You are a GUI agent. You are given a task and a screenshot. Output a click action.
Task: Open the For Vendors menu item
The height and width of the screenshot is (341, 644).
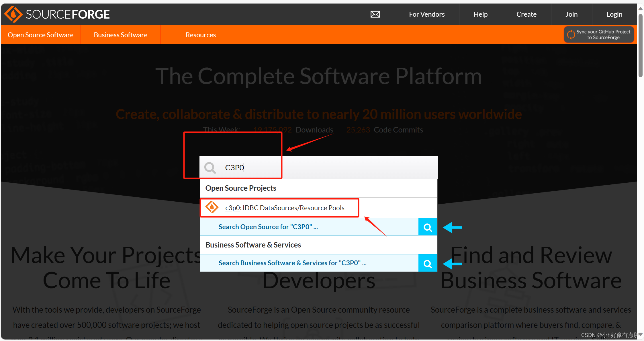tap(427, 14)
